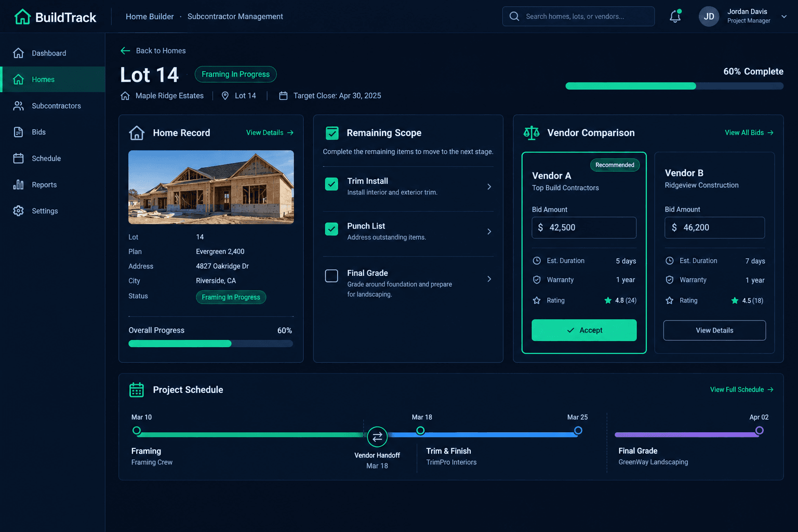
Task: Click the 60% Complete header progress bar
Action: coord(674,86)
